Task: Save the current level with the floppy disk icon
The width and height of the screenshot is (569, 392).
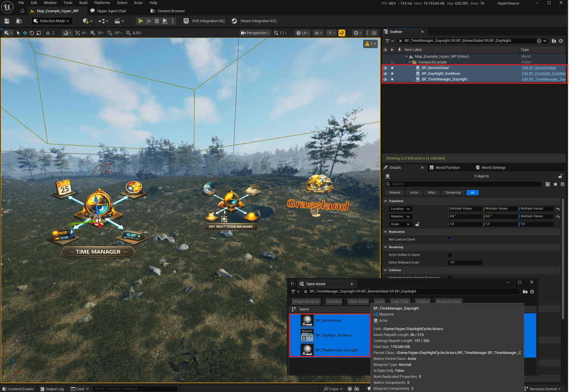Action: point(6,21)
